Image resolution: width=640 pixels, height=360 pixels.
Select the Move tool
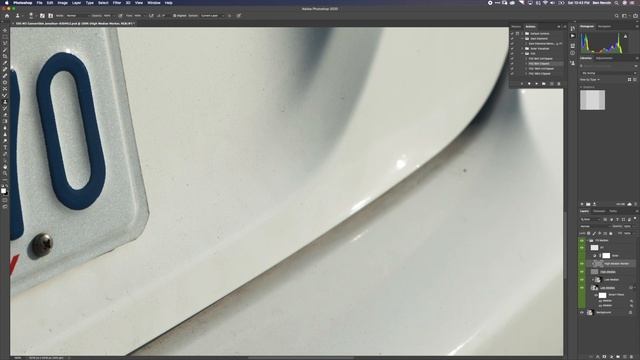point(5,31)
